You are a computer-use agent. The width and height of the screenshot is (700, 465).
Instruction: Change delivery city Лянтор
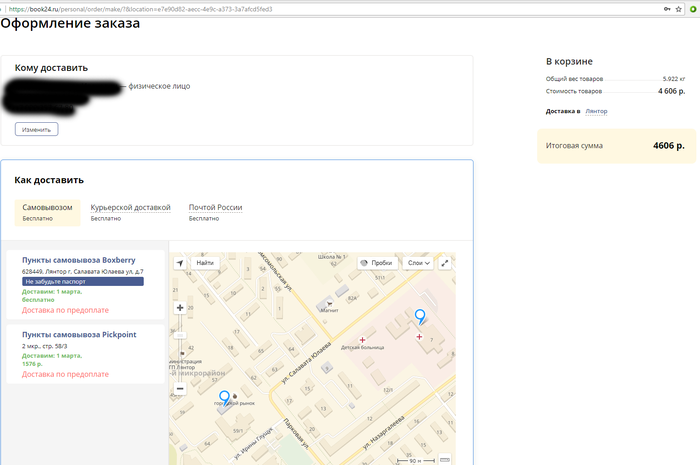[596, 111]
